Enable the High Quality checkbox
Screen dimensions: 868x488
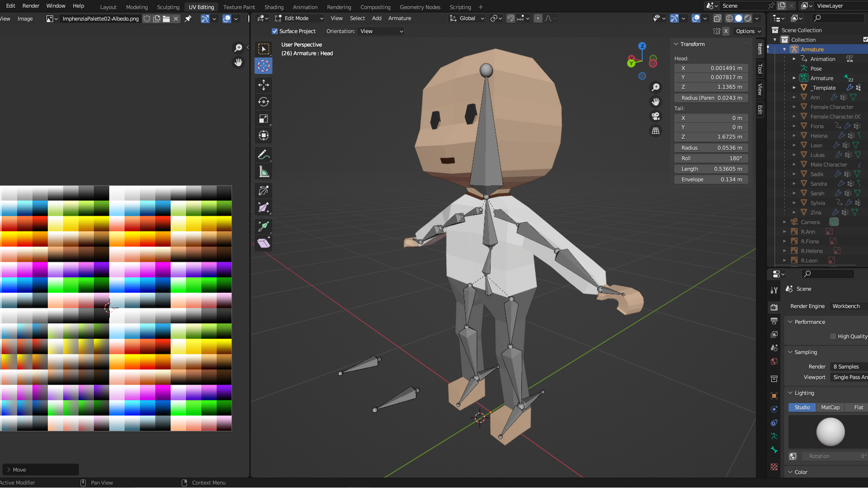pos(833,337)
